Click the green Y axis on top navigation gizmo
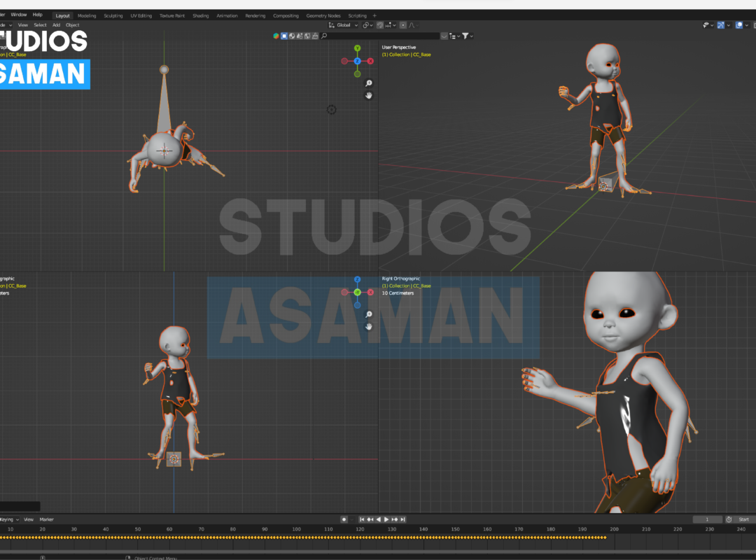The height and width of the screenshot is (560, 756). (x=357, y=48)
